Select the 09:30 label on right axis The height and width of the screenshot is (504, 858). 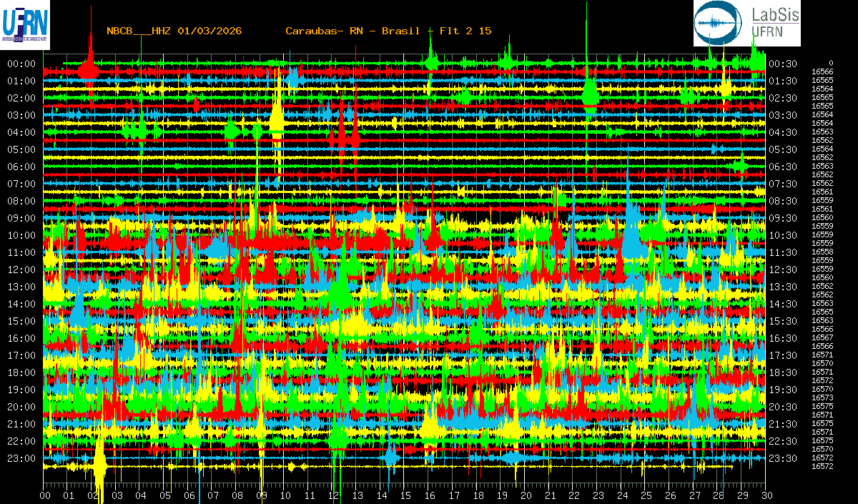click(x=782, y=218)
